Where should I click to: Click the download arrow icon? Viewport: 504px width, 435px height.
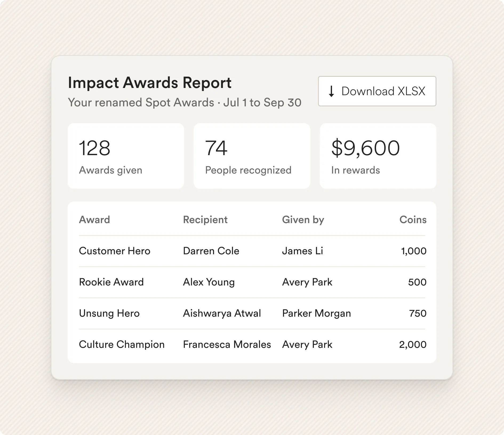click(x=331, y=91)
